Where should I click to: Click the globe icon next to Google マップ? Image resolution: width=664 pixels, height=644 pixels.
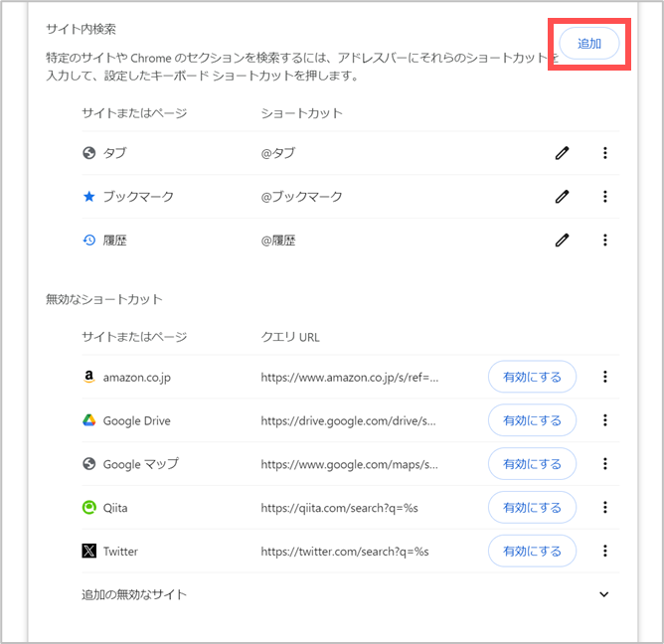point(88,464)
